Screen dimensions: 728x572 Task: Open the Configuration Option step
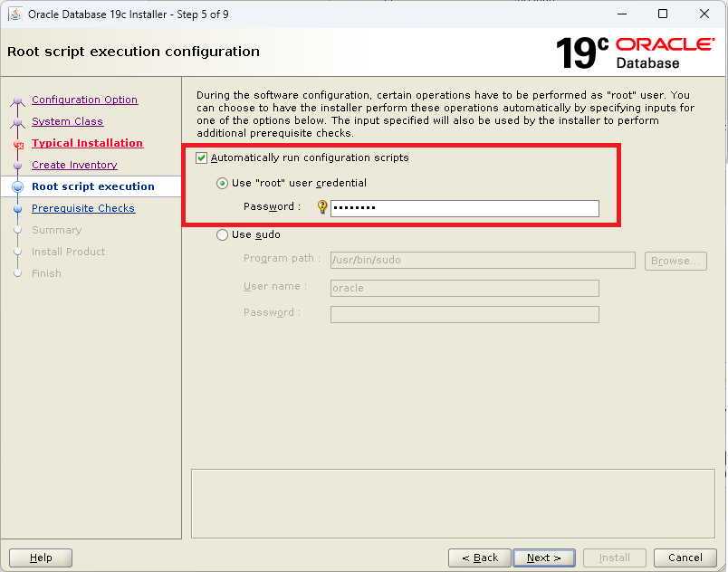[84, 100]
